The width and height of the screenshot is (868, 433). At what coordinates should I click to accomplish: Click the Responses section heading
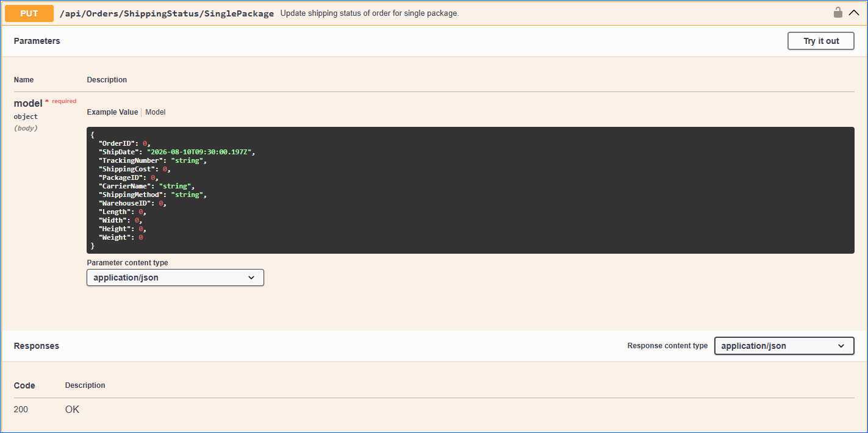click(36, 346)
